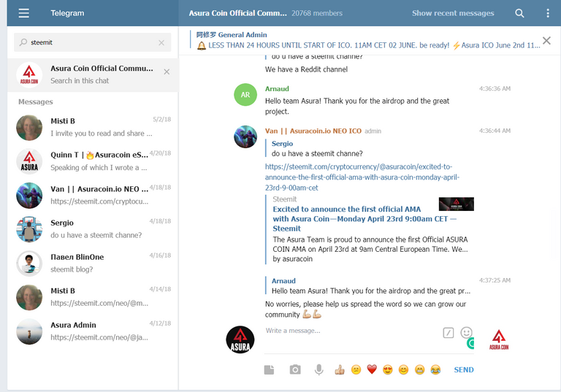561x392 pixels.
Task: Click Arnaud sender name in green
Action: (x=277, y=89)
